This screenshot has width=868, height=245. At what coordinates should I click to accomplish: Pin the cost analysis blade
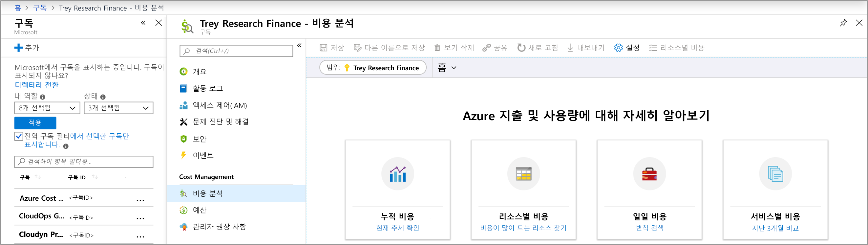pos(843,23)
